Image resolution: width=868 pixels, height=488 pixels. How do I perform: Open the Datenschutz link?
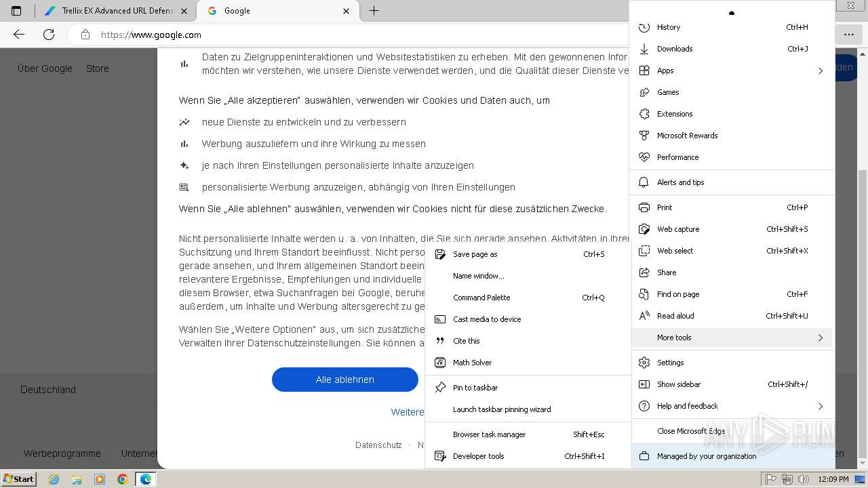pyautogui.click(x=378, y=445)
